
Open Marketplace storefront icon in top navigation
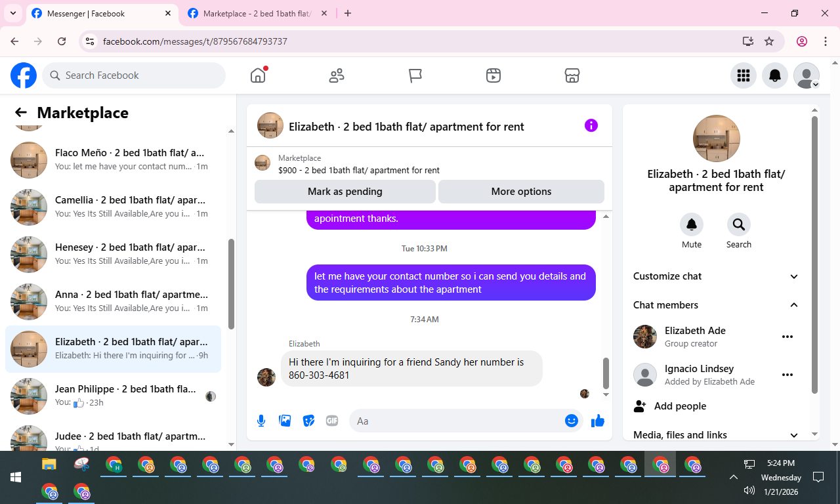572,75
